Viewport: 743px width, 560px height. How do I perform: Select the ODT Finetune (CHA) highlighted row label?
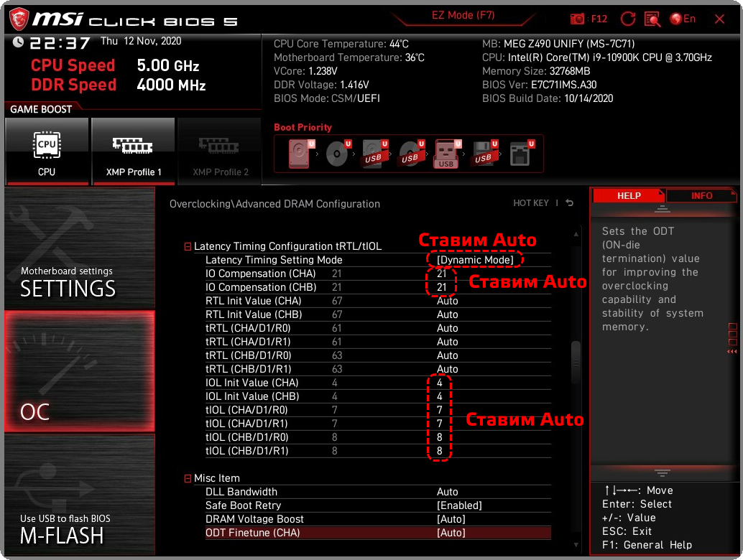point(252,533)
